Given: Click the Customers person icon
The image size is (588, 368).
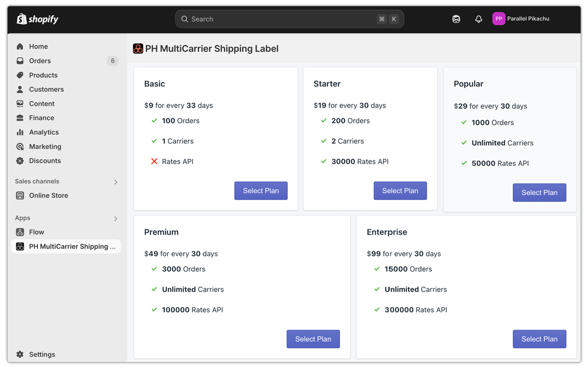Looking at the screenshot, I should 20,89.
